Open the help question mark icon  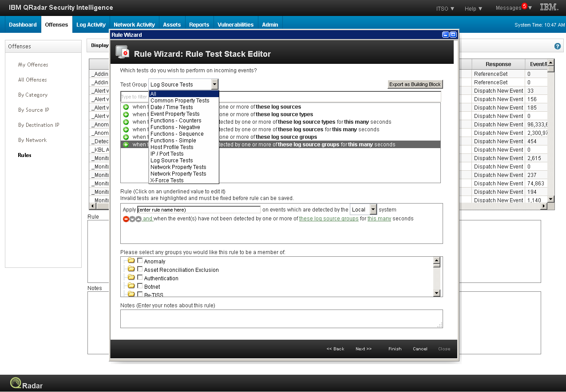pos(558,46)
